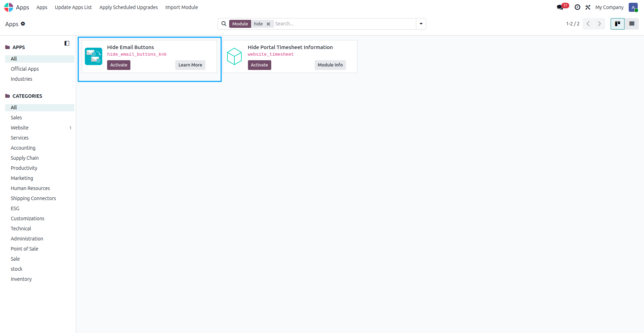Viewport: 644px width, 333px height.
Task: Activate Hide Portal Timesheet Information module
Action: tap(259, 65)
